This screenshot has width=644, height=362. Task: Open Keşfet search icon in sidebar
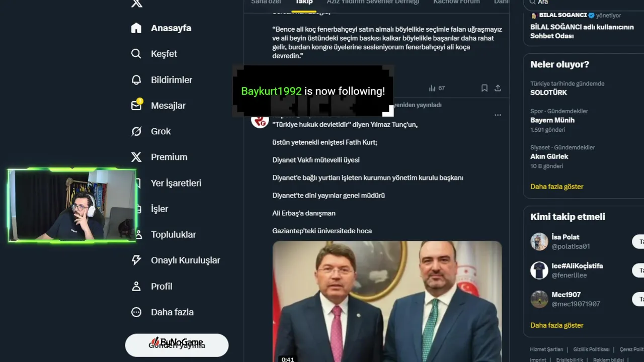[136, 54]
